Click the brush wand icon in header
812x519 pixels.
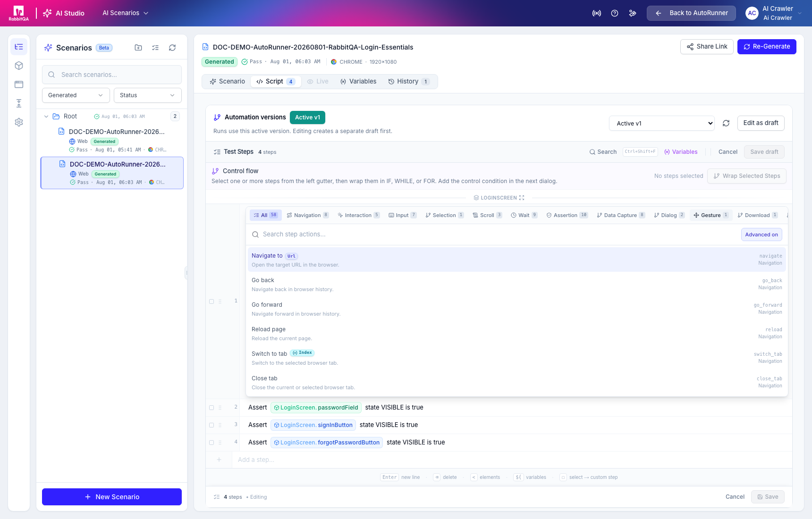[x=633, y=13]
